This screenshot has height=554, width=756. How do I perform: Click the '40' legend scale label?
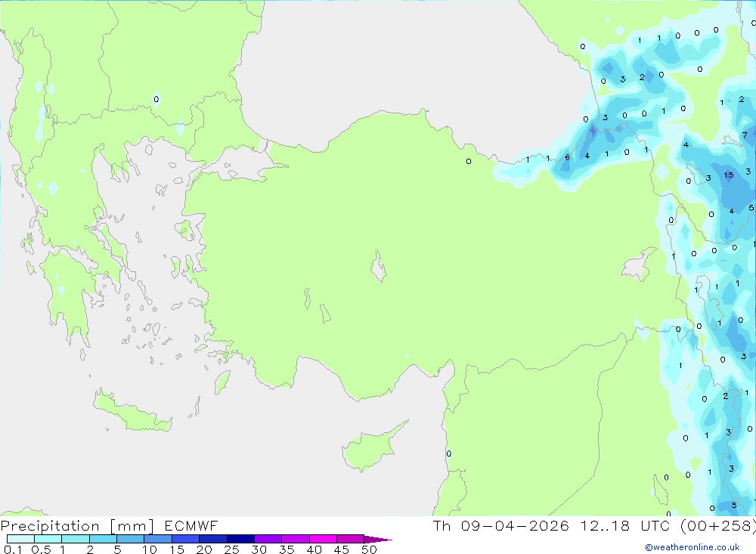click(x=314, y=549)
